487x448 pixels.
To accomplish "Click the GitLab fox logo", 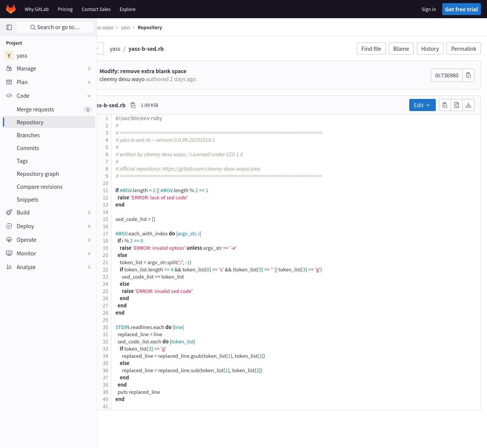I will coord(11,9).
